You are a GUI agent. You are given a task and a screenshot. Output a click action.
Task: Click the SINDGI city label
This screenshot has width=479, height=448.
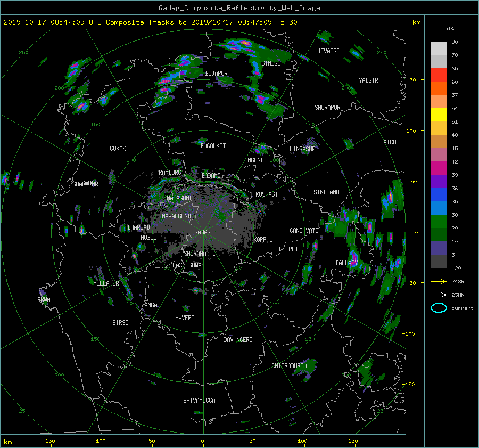271,63
